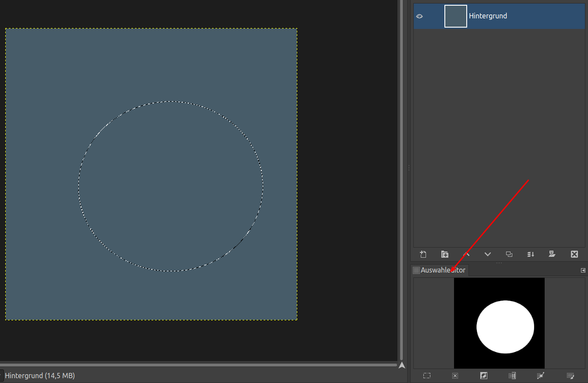Image resolution: width=588 pixels, height=383 pixels.
Task: Click the selection mask preview in Auswahleditor
Action: coord(499,323)
